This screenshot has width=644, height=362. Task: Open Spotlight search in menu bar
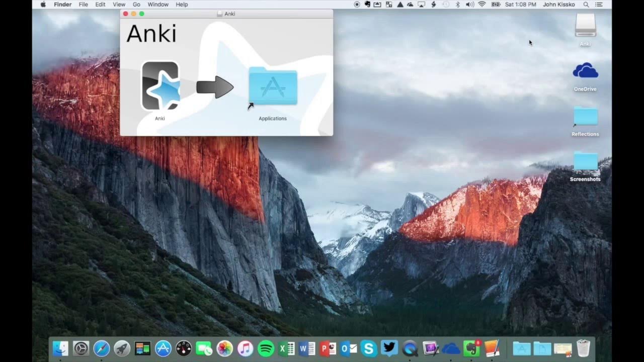coord(586,5)
